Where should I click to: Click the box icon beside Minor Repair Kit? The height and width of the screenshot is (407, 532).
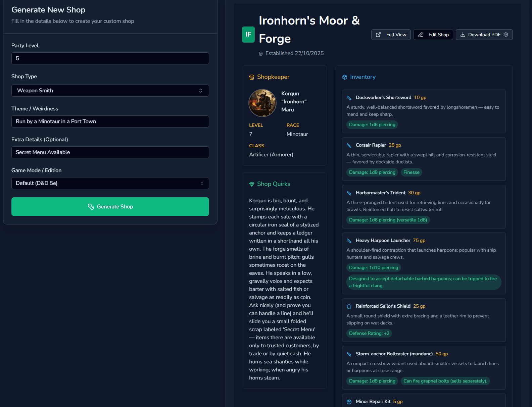coord(349,402)
